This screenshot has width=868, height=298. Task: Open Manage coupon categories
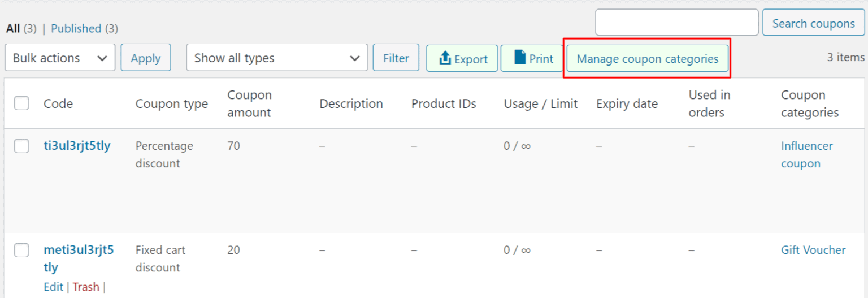click(647, 58)
